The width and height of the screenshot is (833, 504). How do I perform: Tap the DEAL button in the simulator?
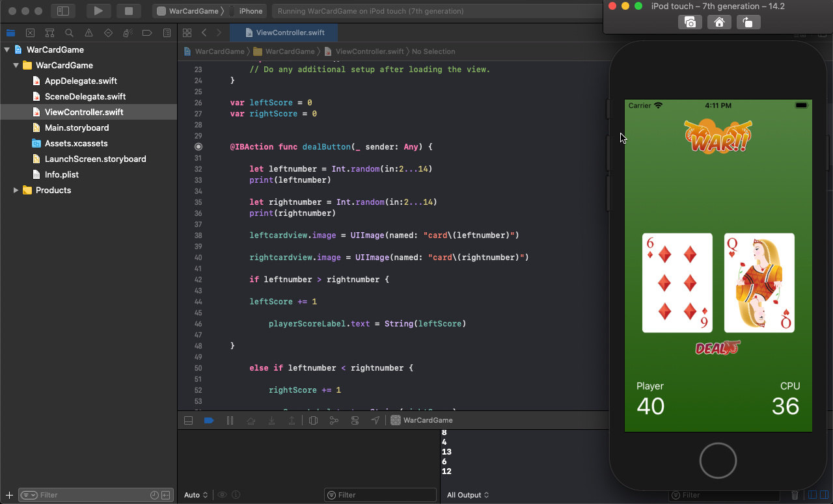(x=718, y=348)
